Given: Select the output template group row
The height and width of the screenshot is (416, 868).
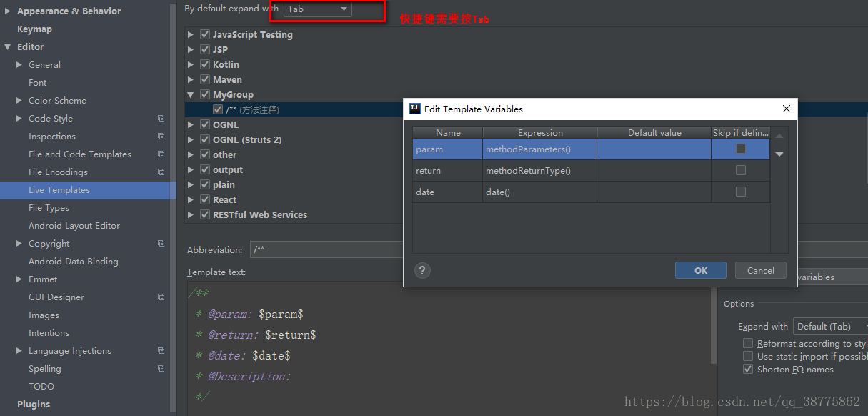Looking at the screenshot, I should click(228, 169).
